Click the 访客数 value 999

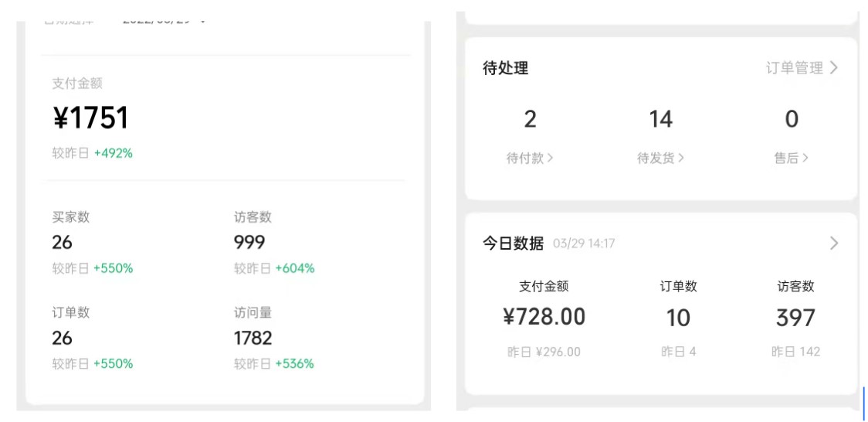(x=249, y=243)
